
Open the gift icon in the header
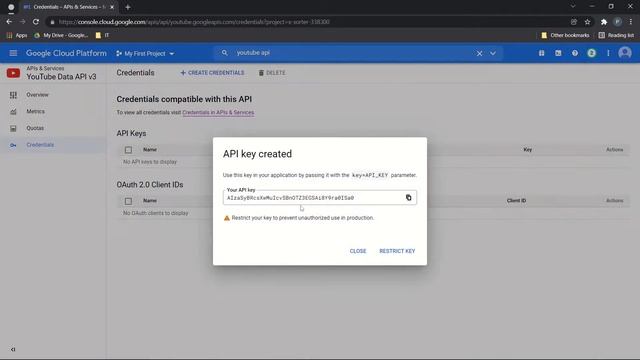(541, 53)
